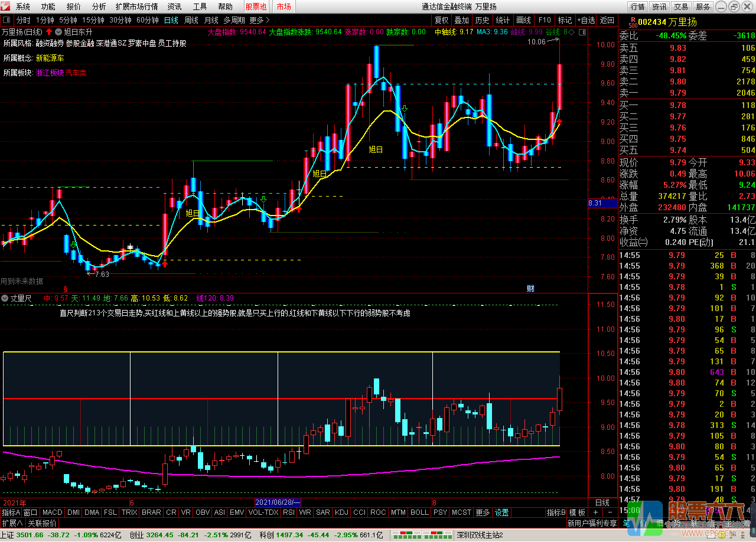Expand the 更多 periods dropdown
Viewport: 756px width, 542px height.
259,20
